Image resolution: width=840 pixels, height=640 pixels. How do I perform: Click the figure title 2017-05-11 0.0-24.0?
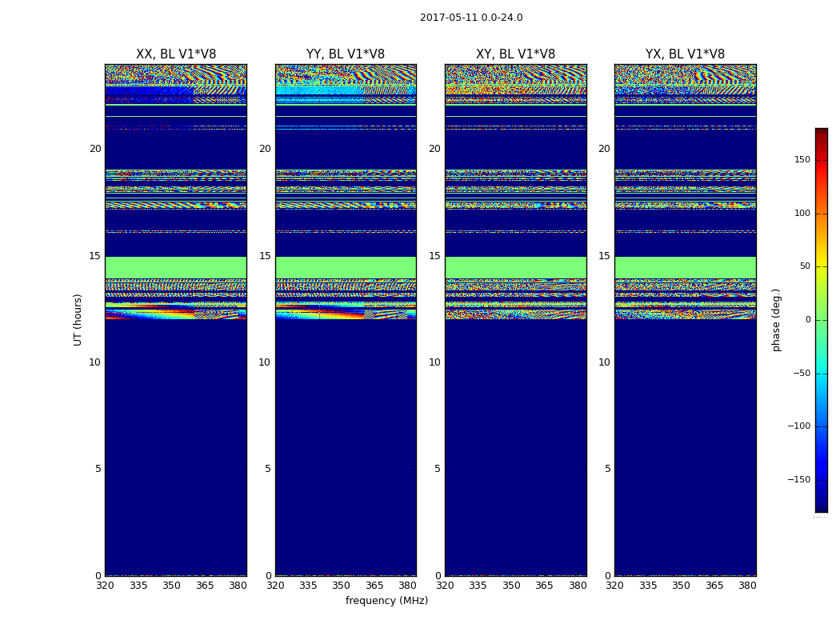(471, 17)
